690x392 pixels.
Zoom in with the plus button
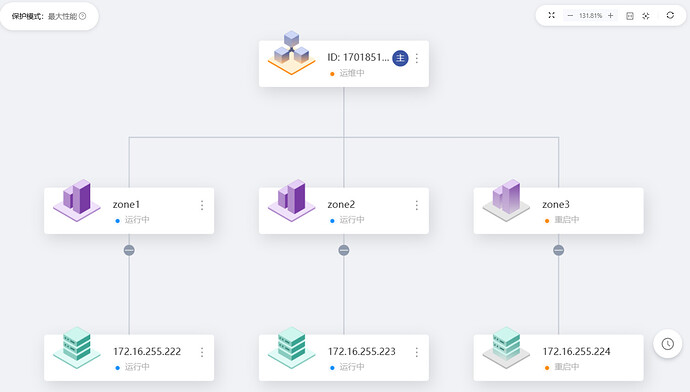tap(610, 16)
